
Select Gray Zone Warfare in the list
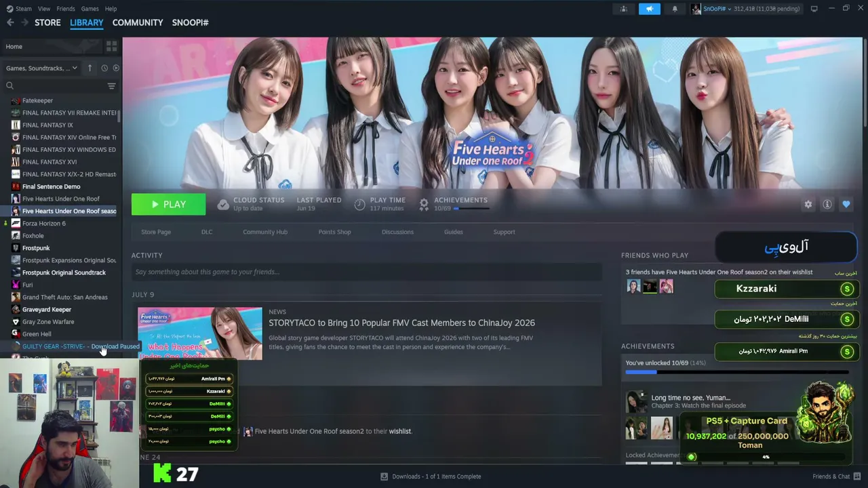[x=48, y=321]
